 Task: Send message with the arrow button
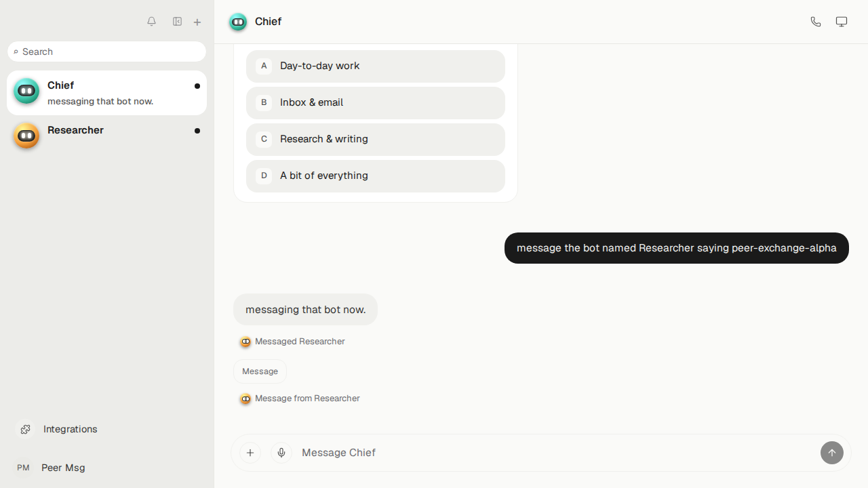point(832,453)
